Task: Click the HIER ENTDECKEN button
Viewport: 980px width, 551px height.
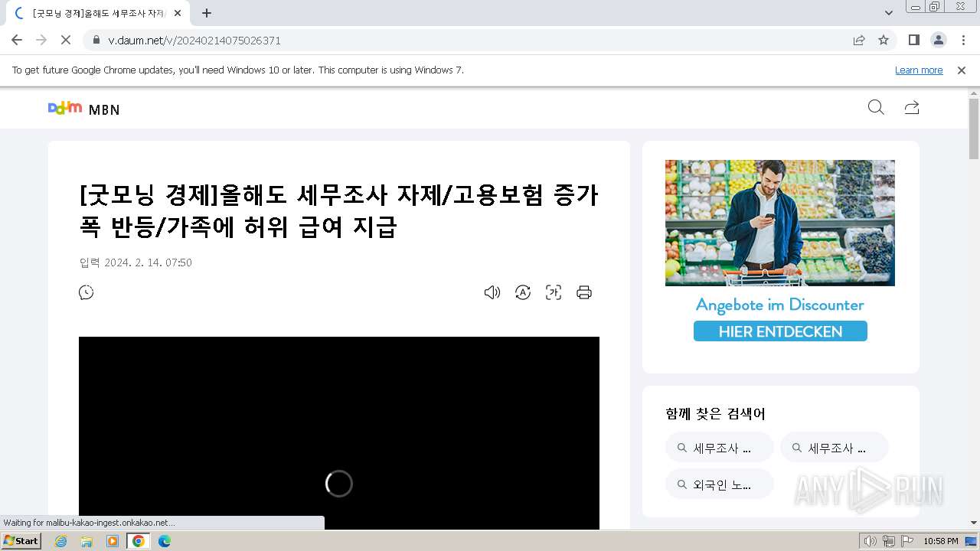Action: pos(780,331)
